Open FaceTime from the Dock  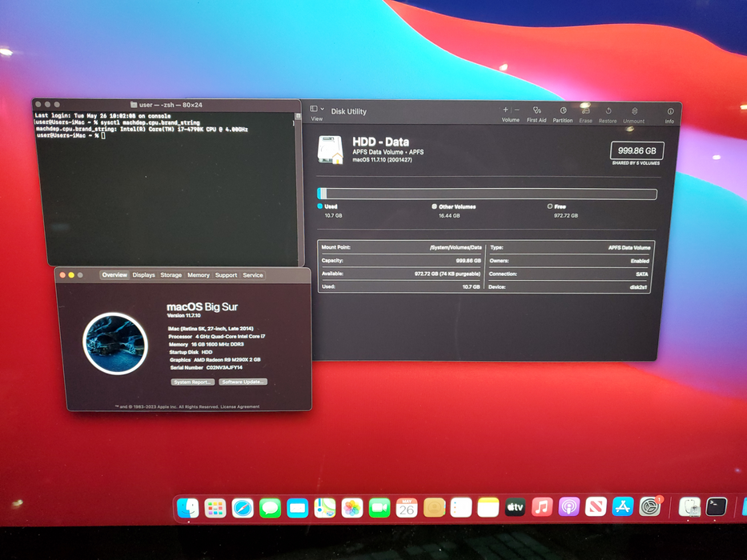click(x=380, y=508)
